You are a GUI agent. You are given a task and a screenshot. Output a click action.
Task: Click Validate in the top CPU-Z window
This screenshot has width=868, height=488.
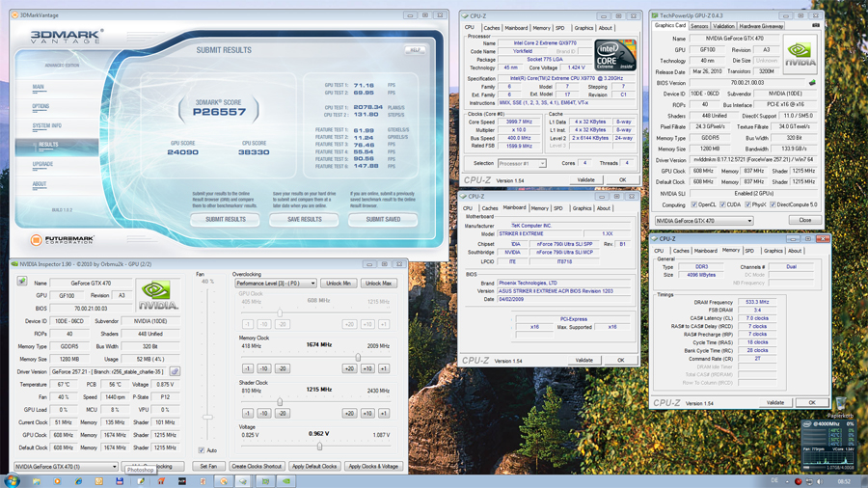tap(585, 179)
